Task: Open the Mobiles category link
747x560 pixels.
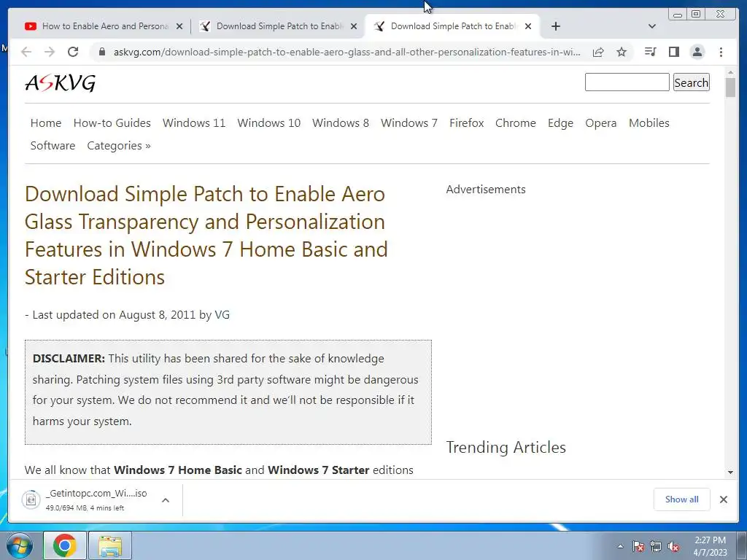Action: tap(649, 122)
